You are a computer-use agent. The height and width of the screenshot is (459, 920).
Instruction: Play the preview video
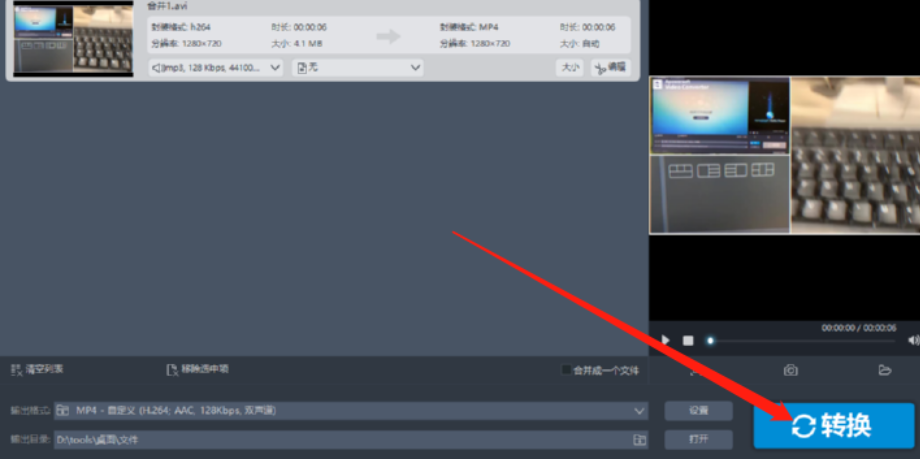pos(665,340)
